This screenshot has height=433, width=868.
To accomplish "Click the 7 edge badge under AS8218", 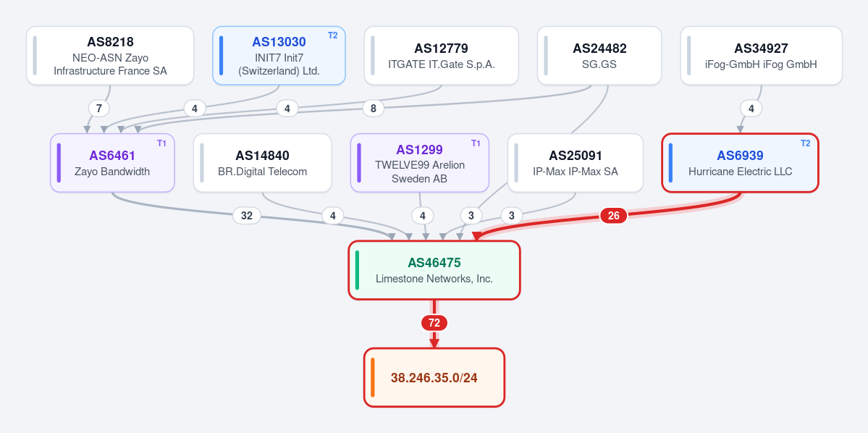I will pos(99,108).
